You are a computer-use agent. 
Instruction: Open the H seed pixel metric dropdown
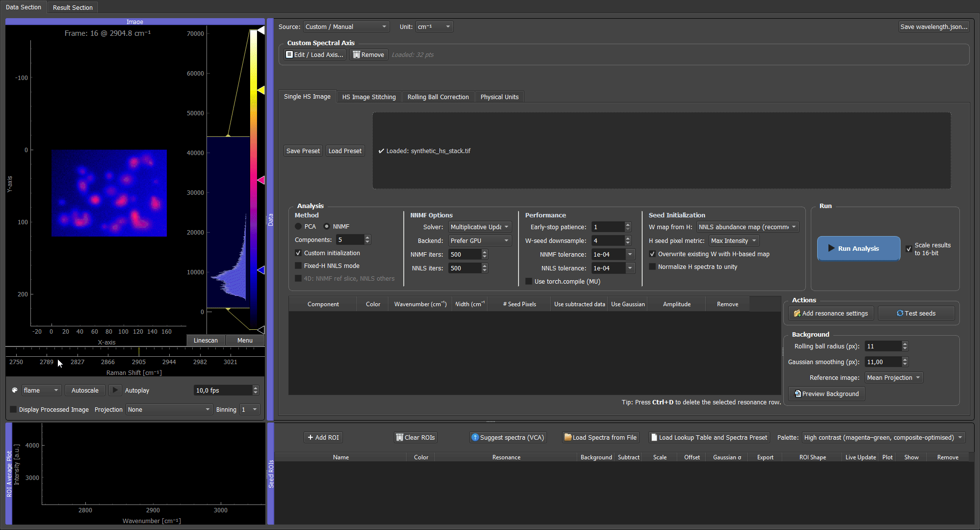pyautogui.click(x=734, y=240)
